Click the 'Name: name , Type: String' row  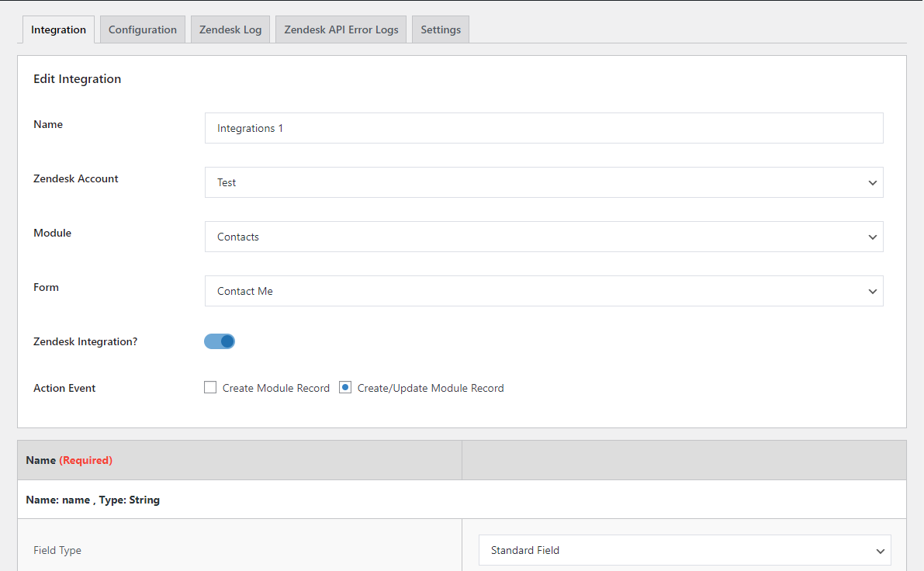462,500
